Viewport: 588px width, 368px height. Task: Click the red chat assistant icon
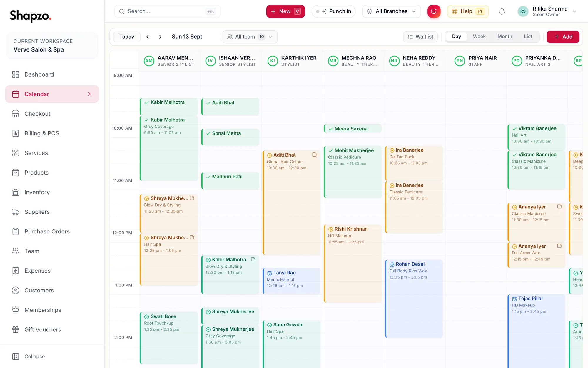(434, 11)
